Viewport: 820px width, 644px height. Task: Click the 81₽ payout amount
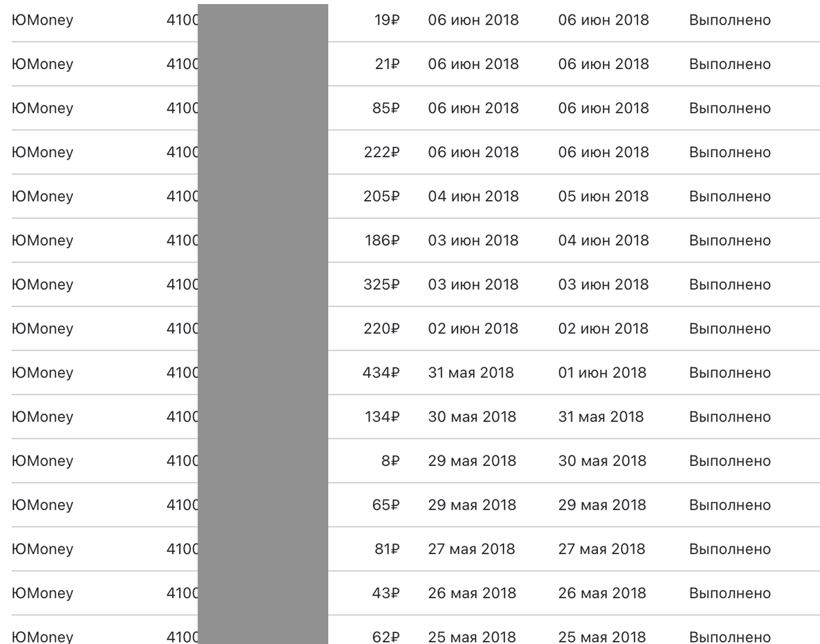[x=387, y=549]
